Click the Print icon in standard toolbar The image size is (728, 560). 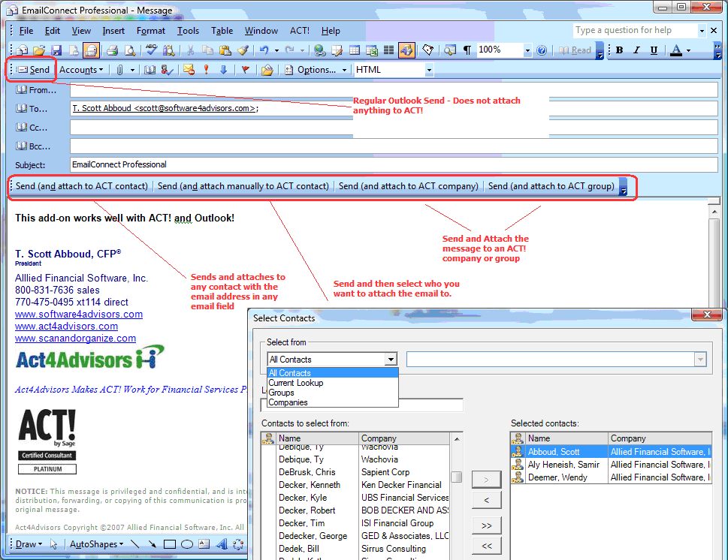[x=112, y=50]
